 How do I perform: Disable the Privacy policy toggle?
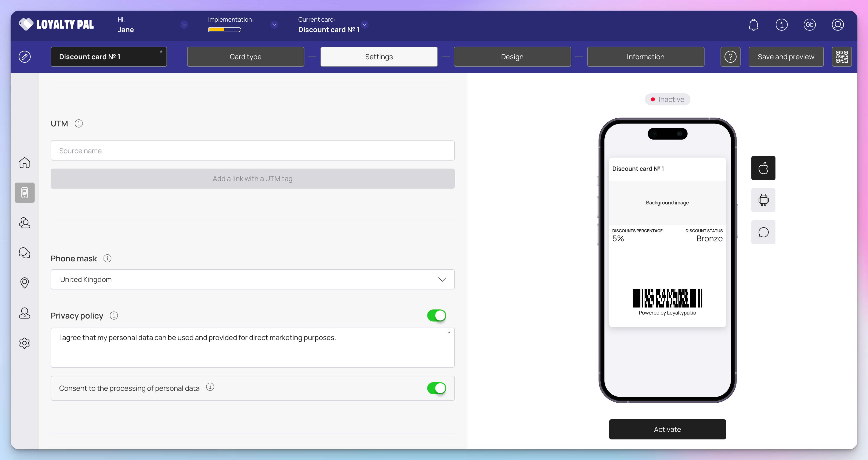(436, 315)
